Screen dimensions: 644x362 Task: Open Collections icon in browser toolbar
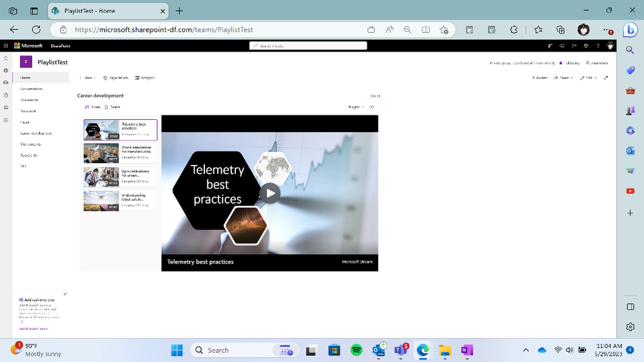click(x=561, y=30)
